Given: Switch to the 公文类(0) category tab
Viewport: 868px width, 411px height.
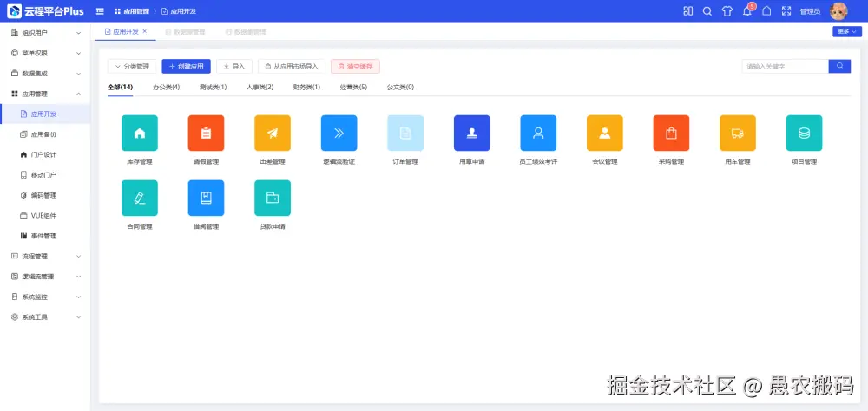Looking at the screenshot, I should pos(400,88).
